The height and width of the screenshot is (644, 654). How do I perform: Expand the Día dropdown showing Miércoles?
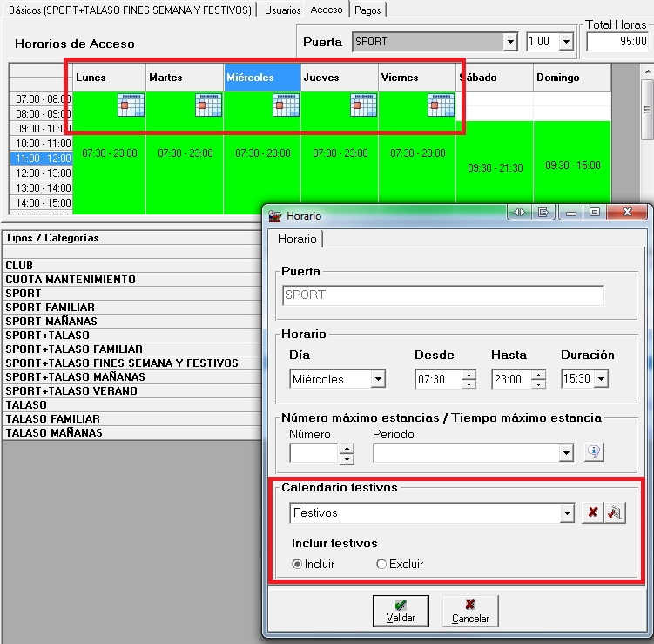click(x=378, y=379)
